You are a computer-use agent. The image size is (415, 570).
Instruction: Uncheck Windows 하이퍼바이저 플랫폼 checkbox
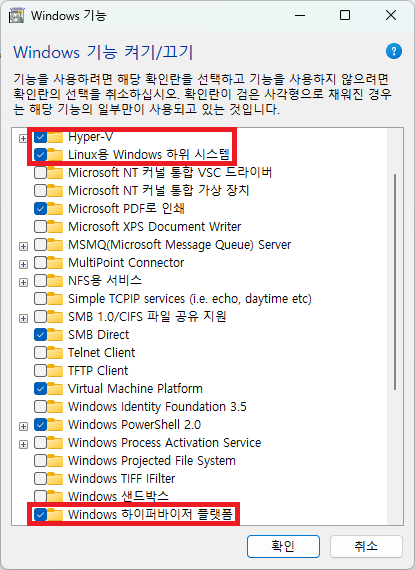click(40, 515)
